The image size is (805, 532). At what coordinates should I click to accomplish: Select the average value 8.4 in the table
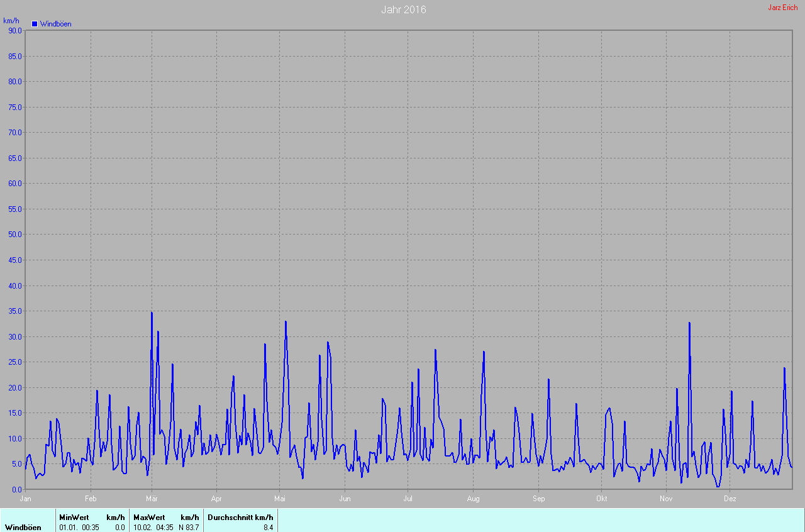[268, 528]
